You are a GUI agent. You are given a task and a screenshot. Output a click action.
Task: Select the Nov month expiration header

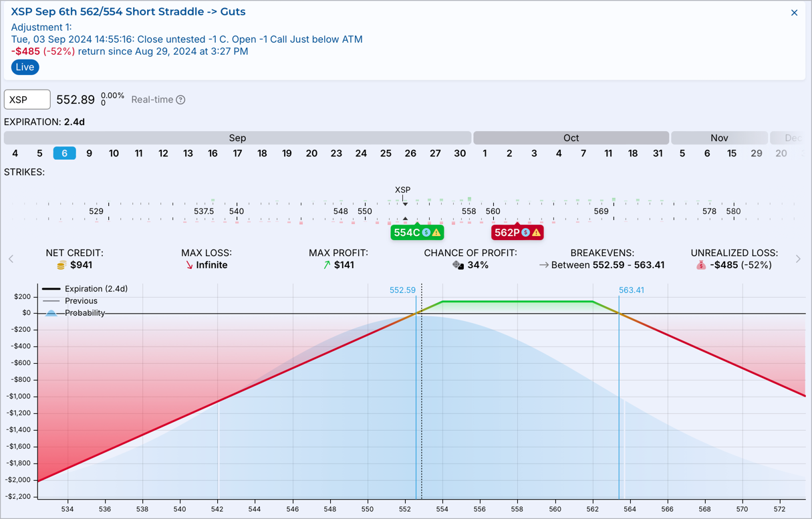pyautogui.click(x=719, y=138)
